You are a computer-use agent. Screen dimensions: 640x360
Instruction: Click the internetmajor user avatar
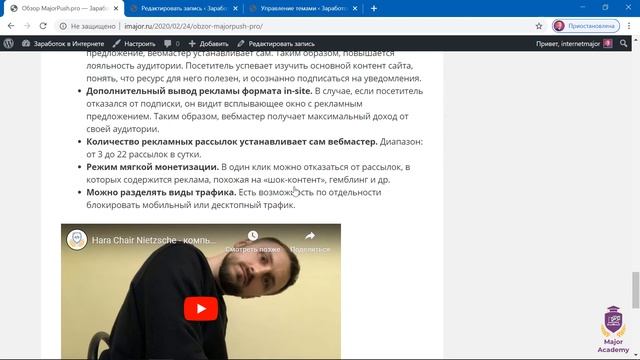[x=608, y=43]
